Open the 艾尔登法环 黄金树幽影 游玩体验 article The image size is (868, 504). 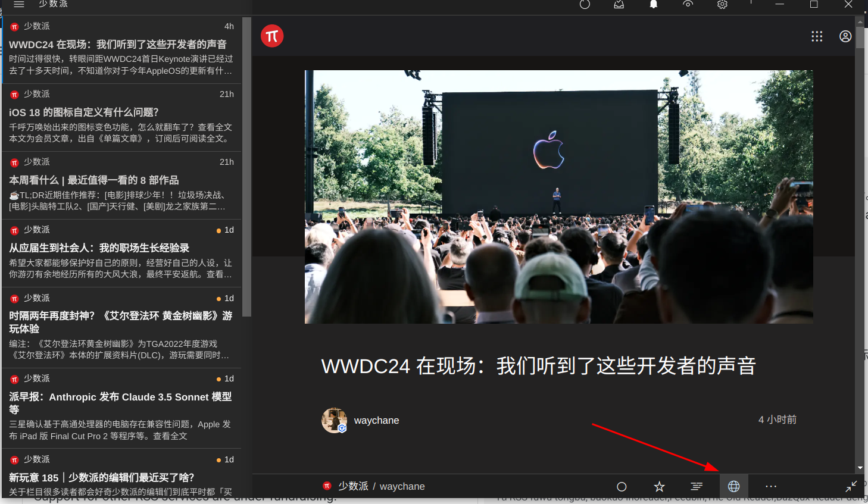click(x=121, y=328)
